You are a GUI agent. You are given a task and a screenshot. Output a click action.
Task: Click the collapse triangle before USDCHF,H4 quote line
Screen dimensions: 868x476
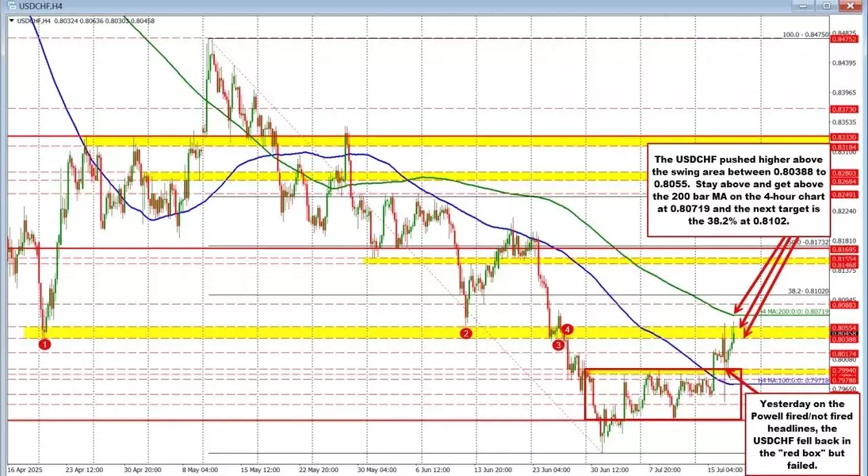pyautogui.click(x=13, y=21)
